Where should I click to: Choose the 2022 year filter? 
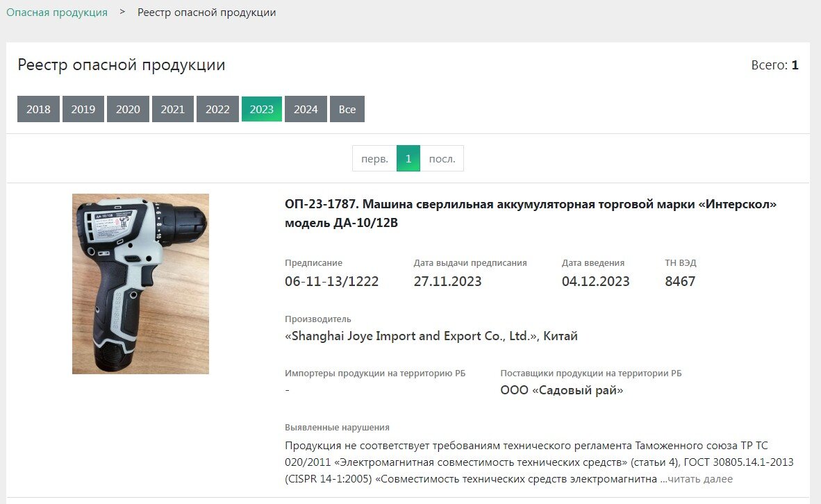click(x=217, y=109)
